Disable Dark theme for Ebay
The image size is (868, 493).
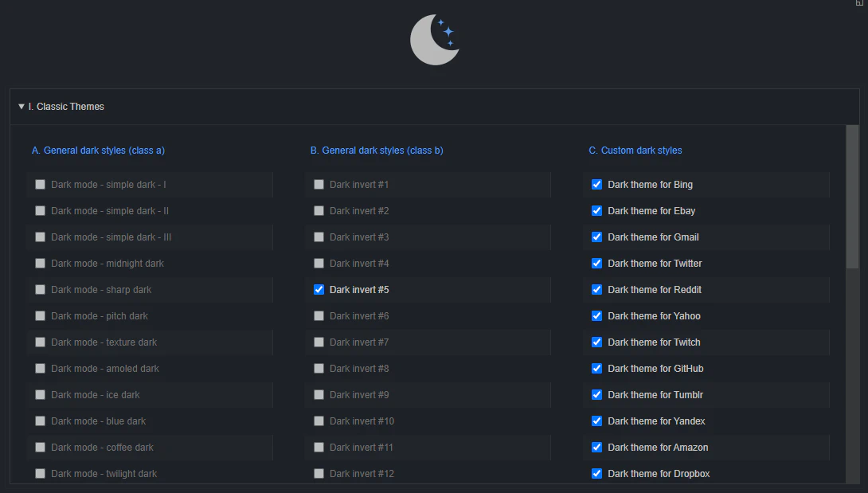(x=596, y=210)
